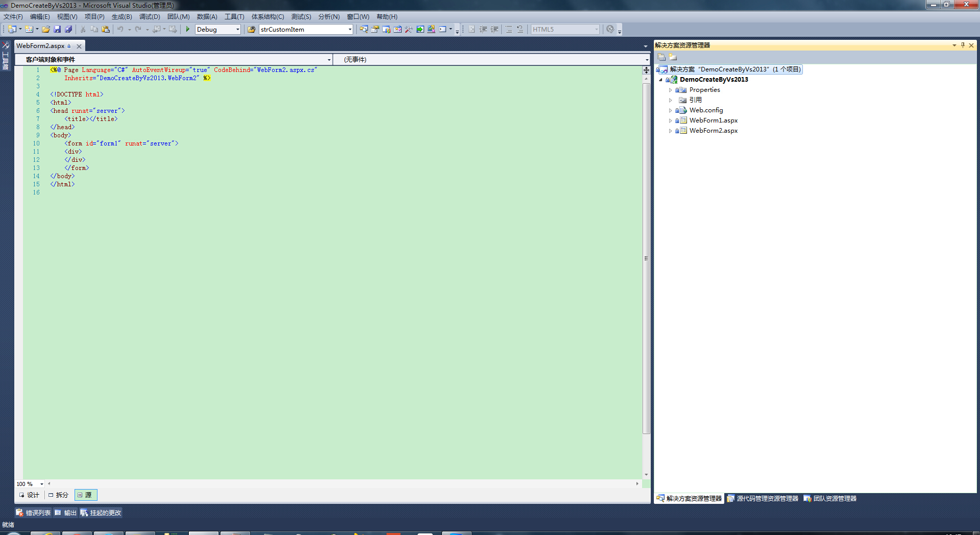980x535 pixels.
Task: Select Web.config in Solution Explorer
Action: pyautogui.click(x=706, y=110)
